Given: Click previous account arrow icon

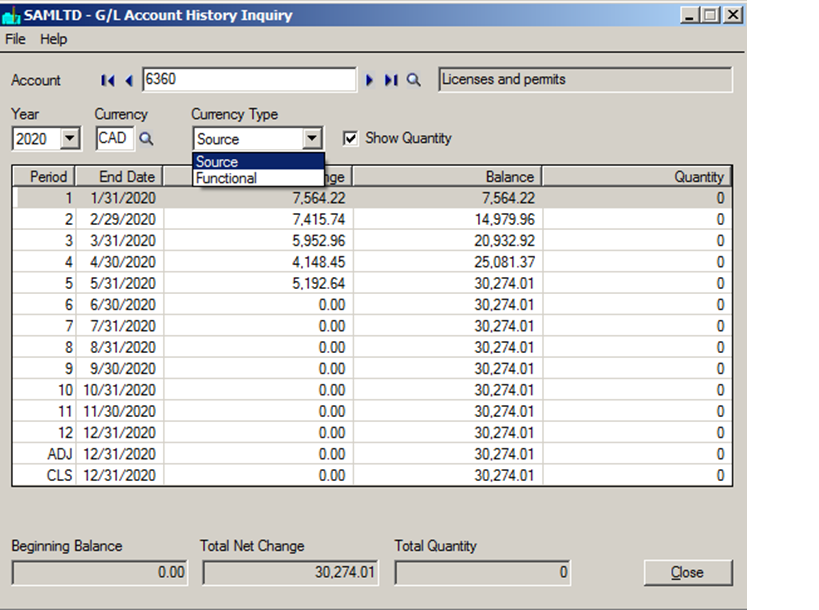Looking at the screenshot, I should point(128,80).
